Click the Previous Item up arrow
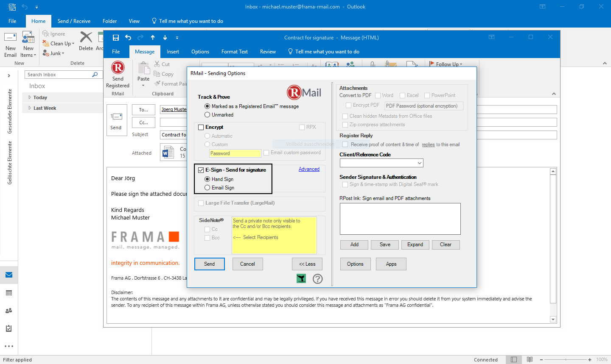This screenshot has width=611, height=364. [x=153, y=37]
